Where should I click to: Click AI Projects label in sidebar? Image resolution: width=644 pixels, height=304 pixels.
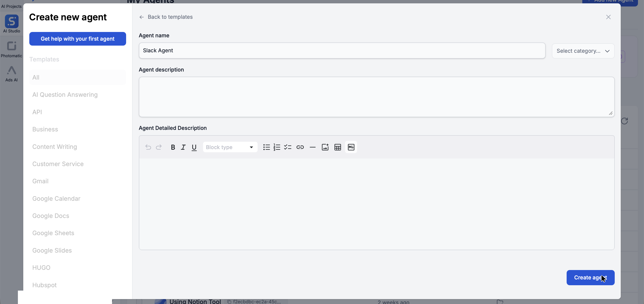(x=11, y=6)
